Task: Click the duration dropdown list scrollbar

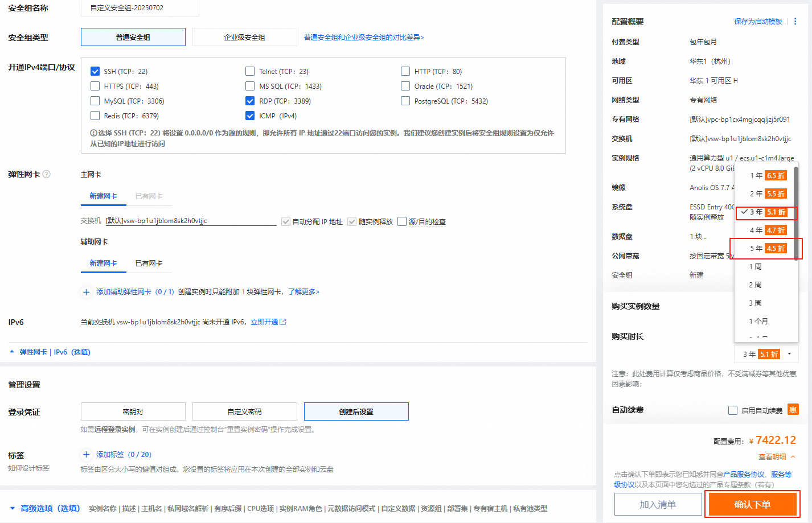Action: click(x=796, y=213)
